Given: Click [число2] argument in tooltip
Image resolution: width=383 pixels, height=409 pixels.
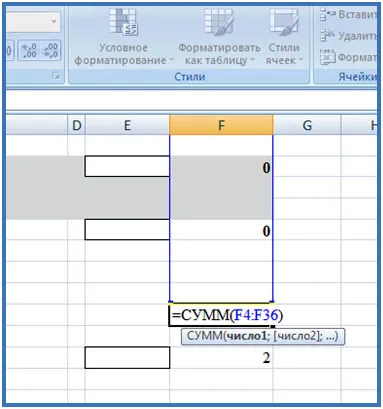Looking at the screenshot, I should coord(297,336).
